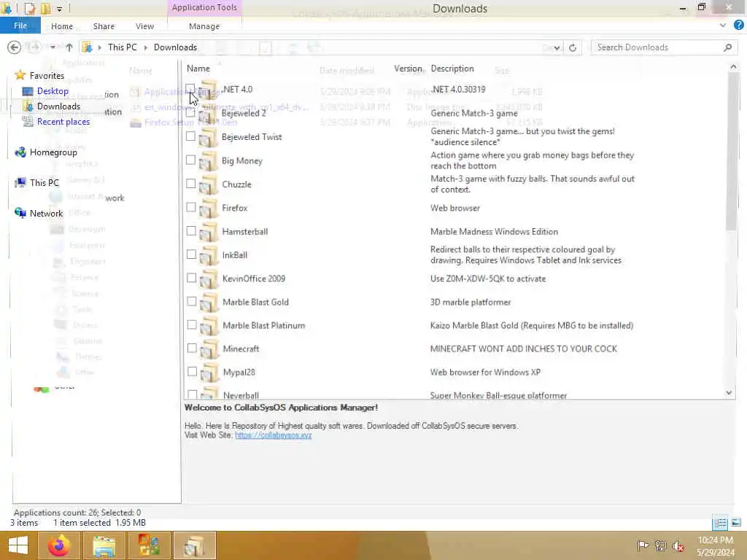Switch to the Home ribbon tab
Screen dimensions: 747x560
point(62,26)
